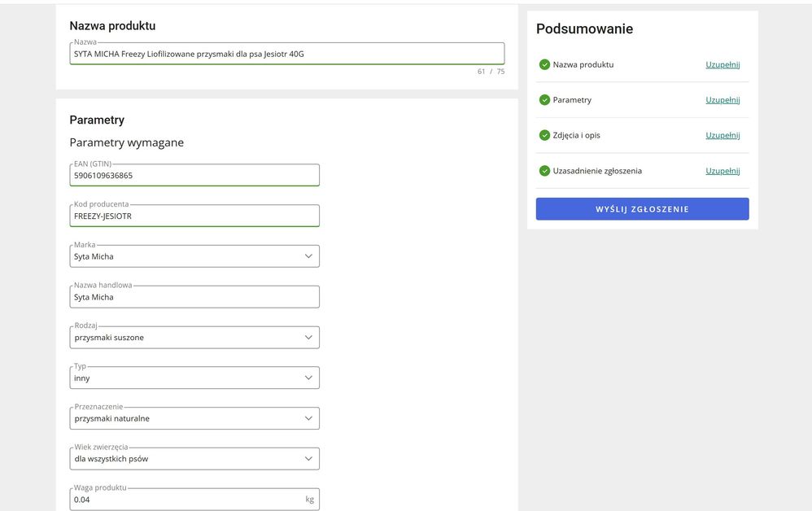The height and width of the screenshot is (511, 812).
Task: Edit the Kod producenta field
Action: 194,216
